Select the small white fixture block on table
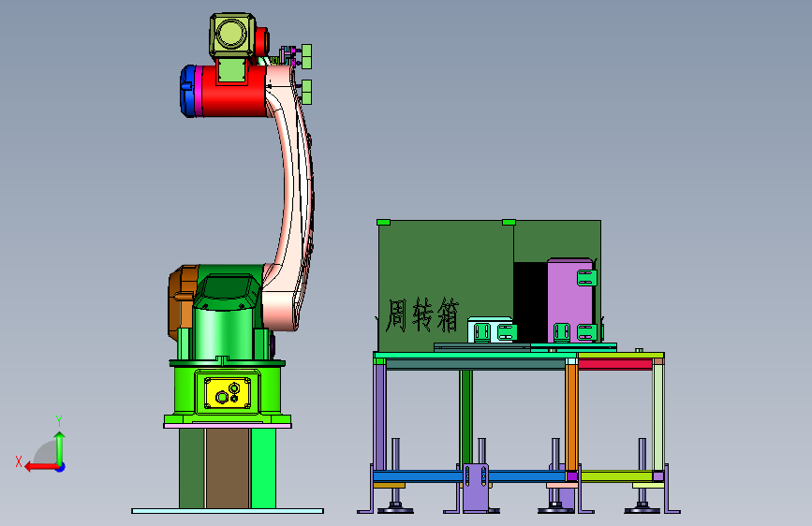The height and width of the screenshot is (526, 812). tap(490, 329)
